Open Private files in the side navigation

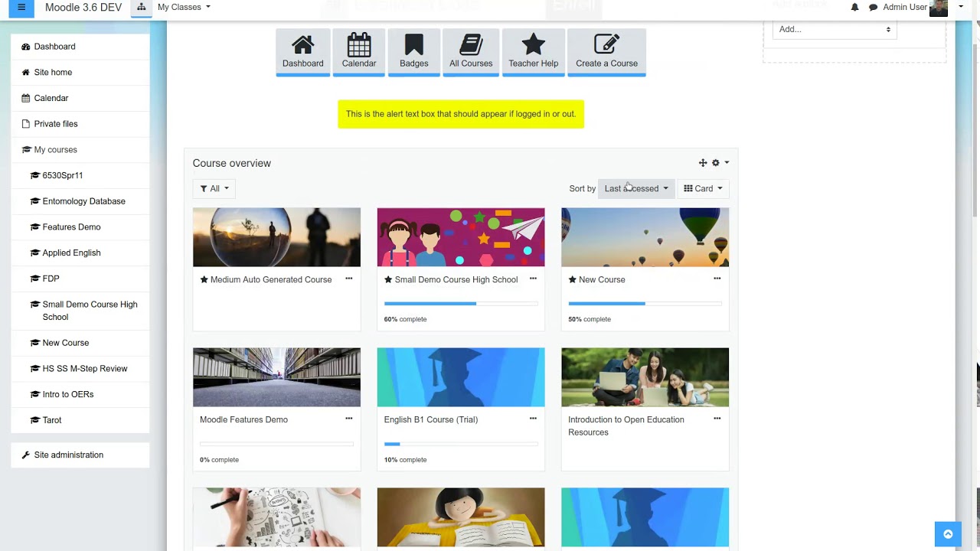(x=80, y=124)
